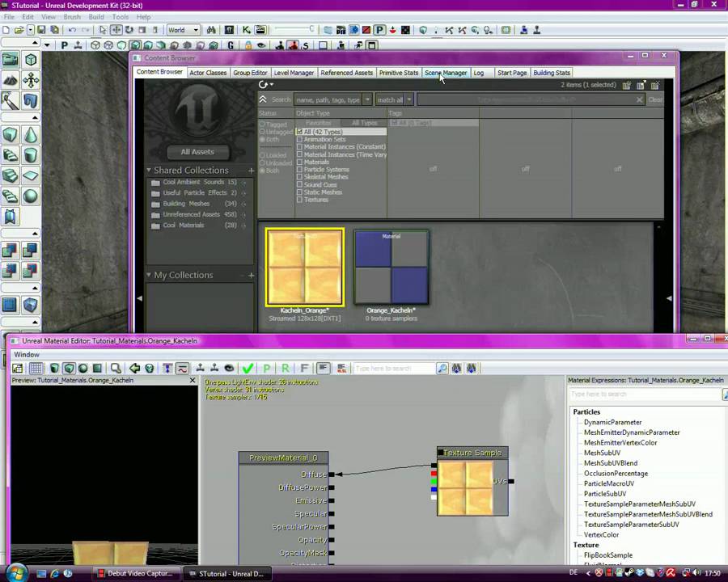
Task: Open the File menu
Action: [x=9, y=17]
